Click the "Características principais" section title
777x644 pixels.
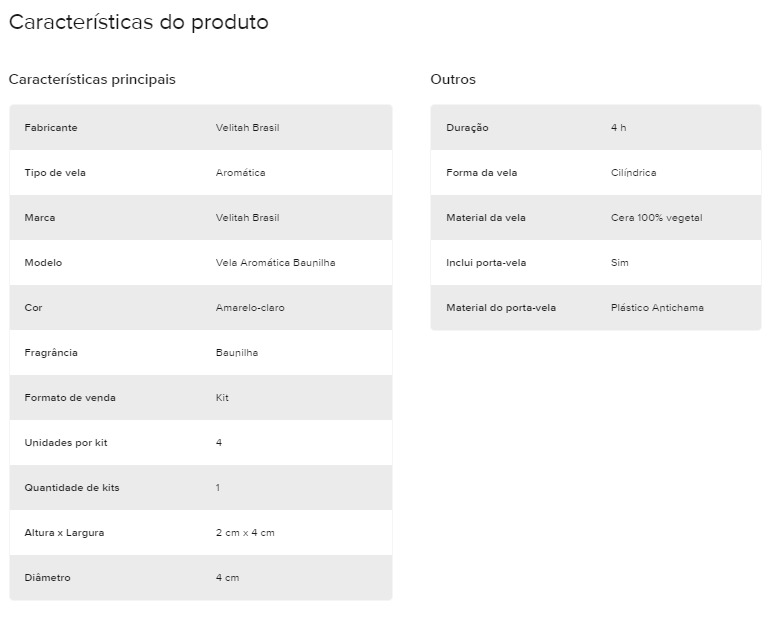point(92,79)
